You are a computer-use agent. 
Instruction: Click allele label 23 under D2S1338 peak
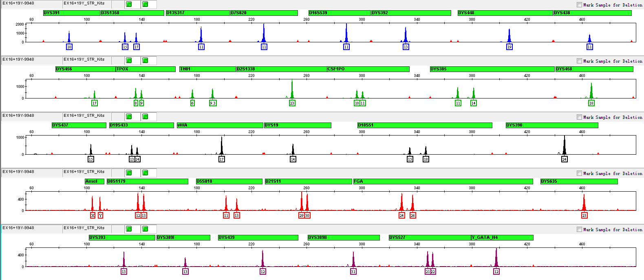(292, 103)
